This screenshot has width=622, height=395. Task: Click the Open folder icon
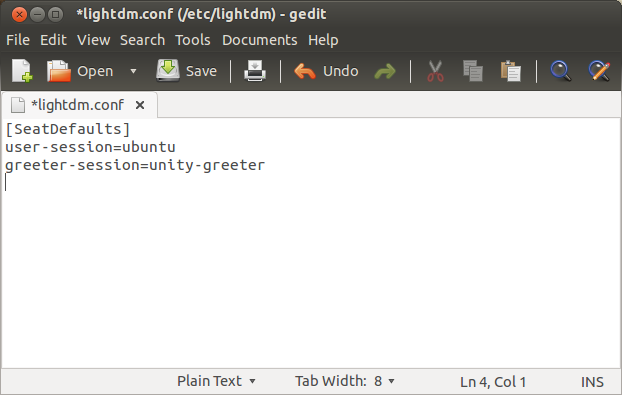point(59,71)
